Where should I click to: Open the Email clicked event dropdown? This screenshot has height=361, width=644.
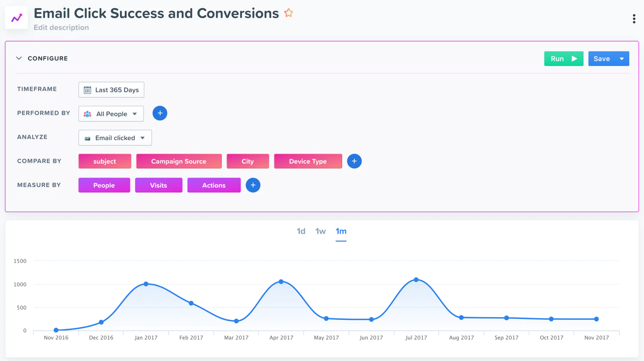point(115,138)
